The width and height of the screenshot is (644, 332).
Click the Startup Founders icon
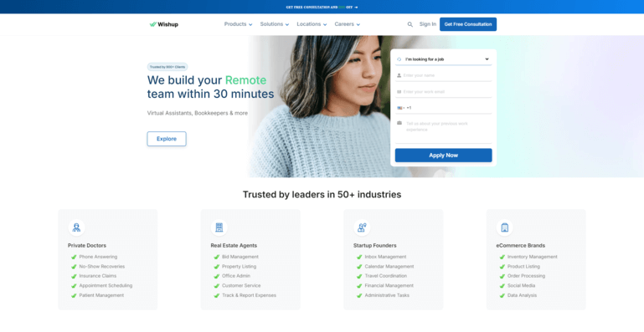pyautogui.click(x=362, y=227)
